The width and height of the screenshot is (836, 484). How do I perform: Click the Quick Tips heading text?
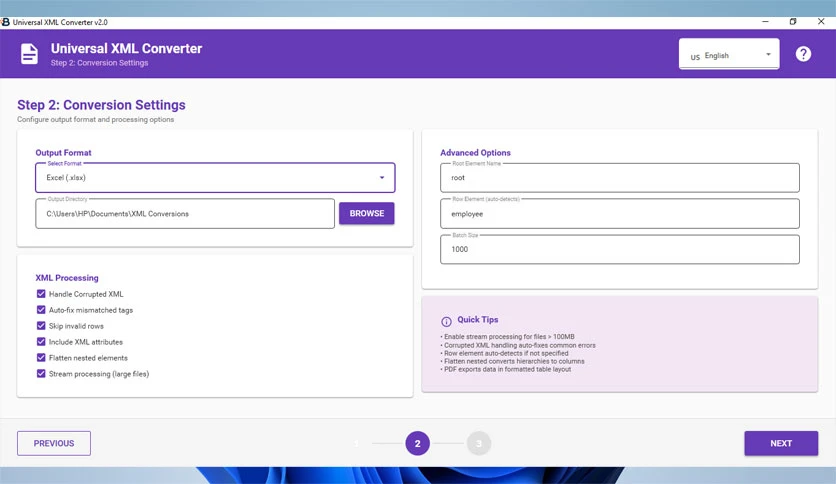coord(478,319)
